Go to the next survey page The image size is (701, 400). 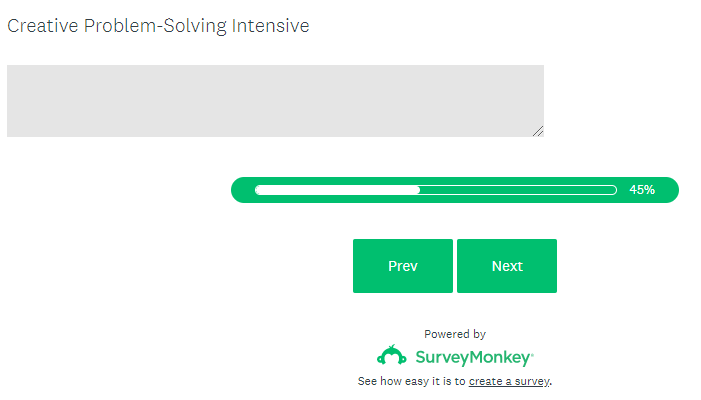(507, 266)
